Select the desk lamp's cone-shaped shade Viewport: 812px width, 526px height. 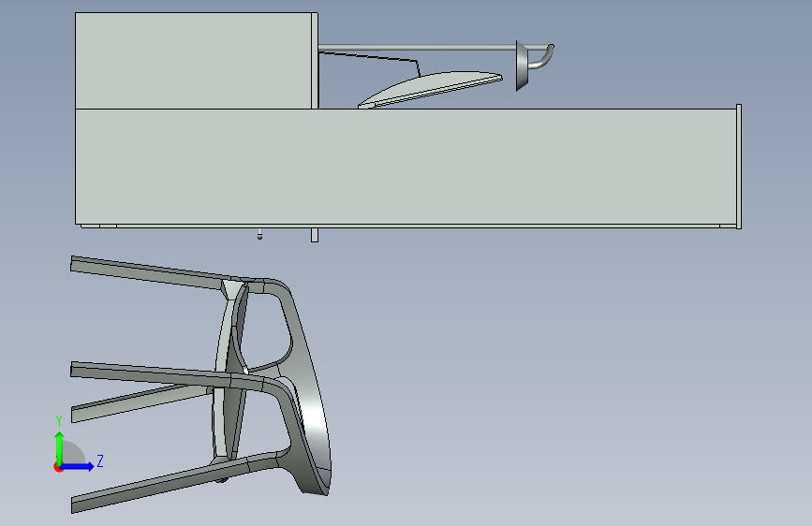point(522,66)
